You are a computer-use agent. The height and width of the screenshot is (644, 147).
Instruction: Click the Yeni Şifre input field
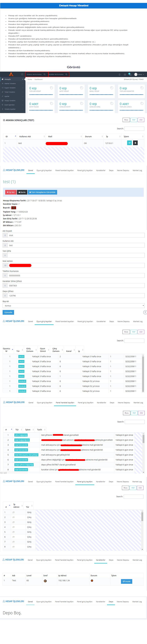(76, 255)
